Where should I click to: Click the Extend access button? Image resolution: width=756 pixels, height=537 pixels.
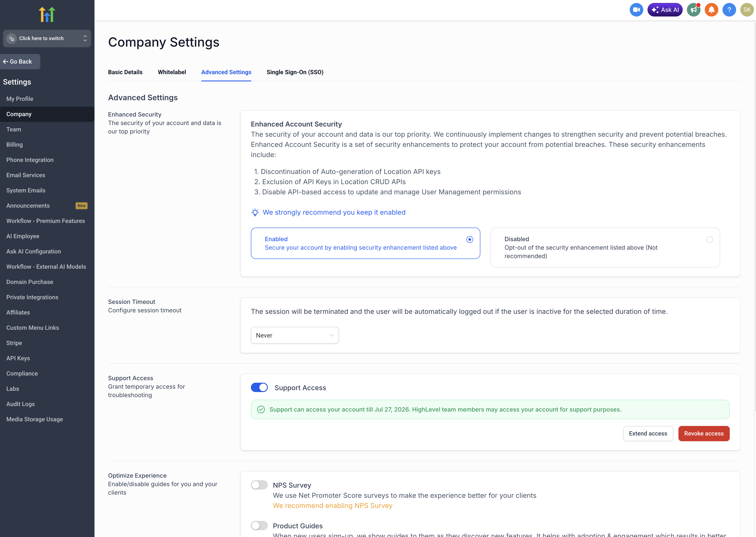648,434
